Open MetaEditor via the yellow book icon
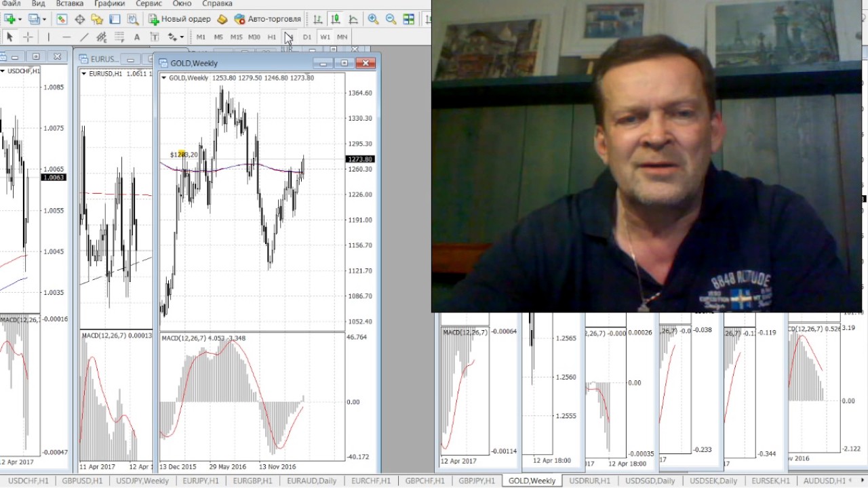 [x=222, y=19]
